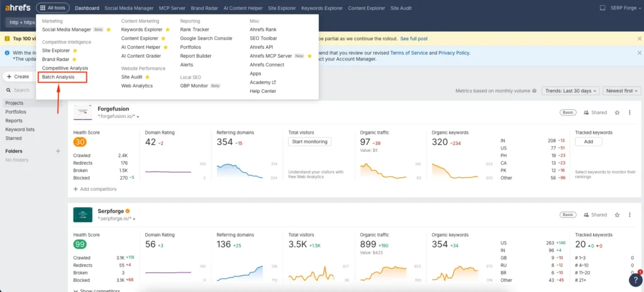Close the yellow announcement banner
Image resolution: width=644 pixels, height=292 pixels.
[x=639, y=38]
